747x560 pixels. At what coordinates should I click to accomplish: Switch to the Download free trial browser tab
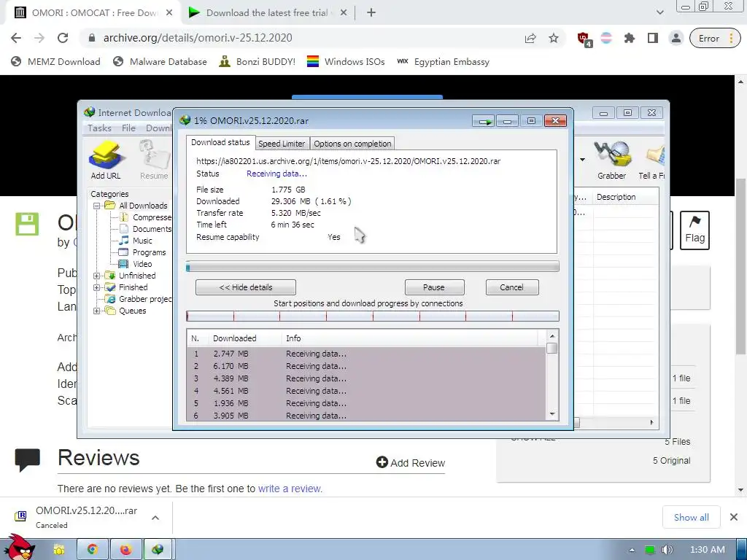(x=267, y=13)
